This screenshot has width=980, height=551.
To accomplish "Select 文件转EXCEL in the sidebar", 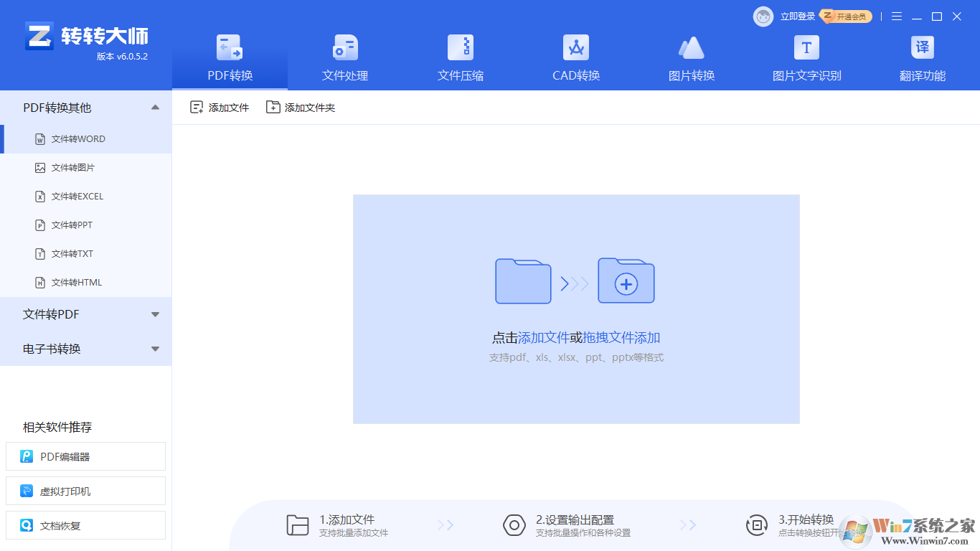I will tap(86, 197).
